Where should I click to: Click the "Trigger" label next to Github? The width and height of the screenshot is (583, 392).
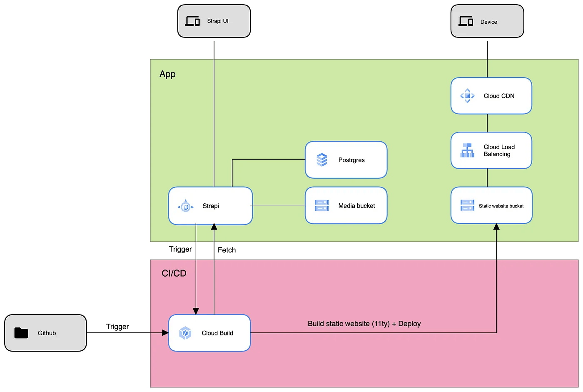tap(117, 327)
